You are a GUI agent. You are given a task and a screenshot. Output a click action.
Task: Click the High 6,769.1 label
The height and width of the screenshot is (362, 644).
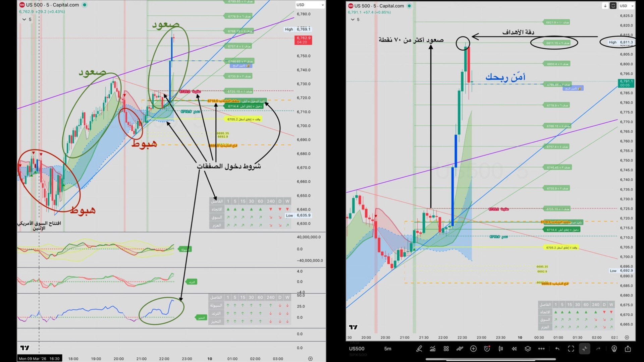point(298,29)
